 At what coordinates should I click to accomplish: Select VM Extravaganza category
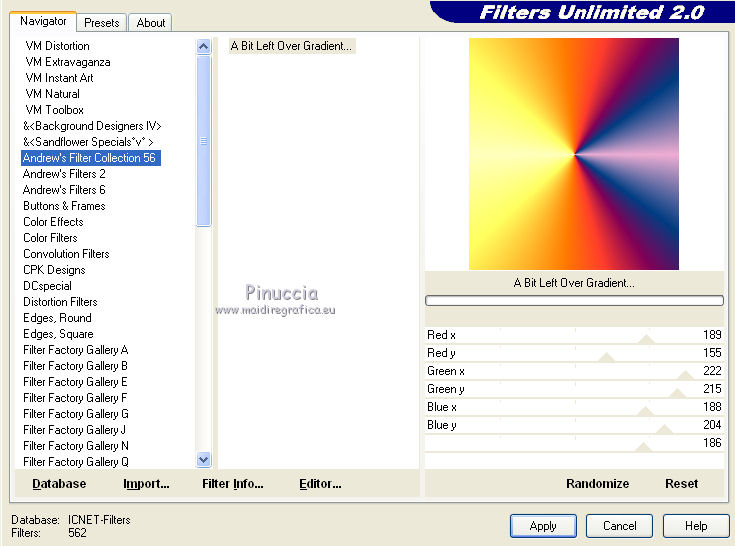[x=68, y=62]
